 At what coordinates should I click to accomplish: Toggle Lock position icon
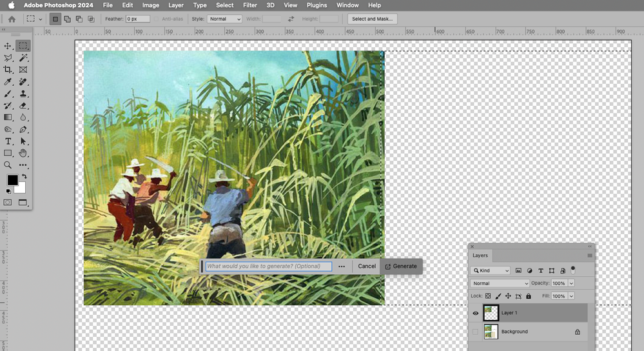coord(508,296)
